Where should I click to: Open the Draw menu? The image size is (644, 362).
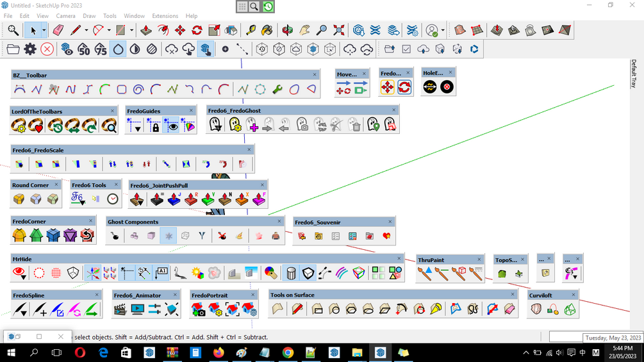89,15
